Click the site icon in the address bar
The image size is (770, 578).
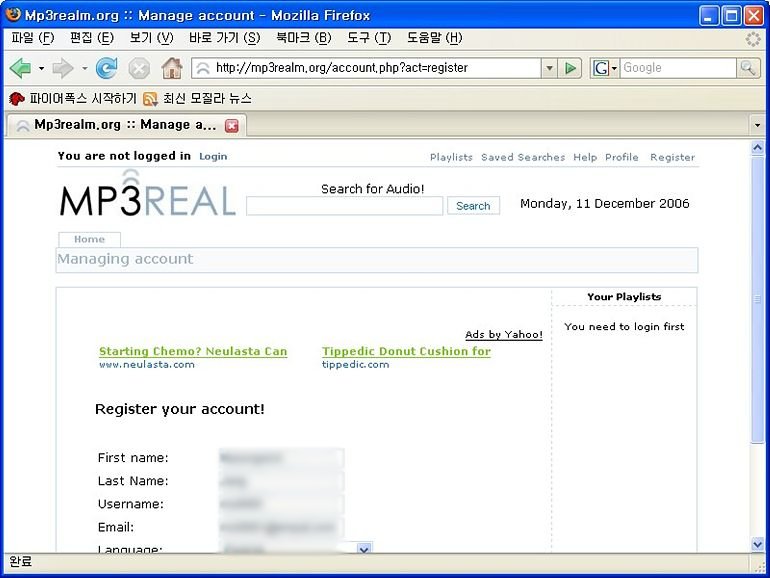(202, 68)
